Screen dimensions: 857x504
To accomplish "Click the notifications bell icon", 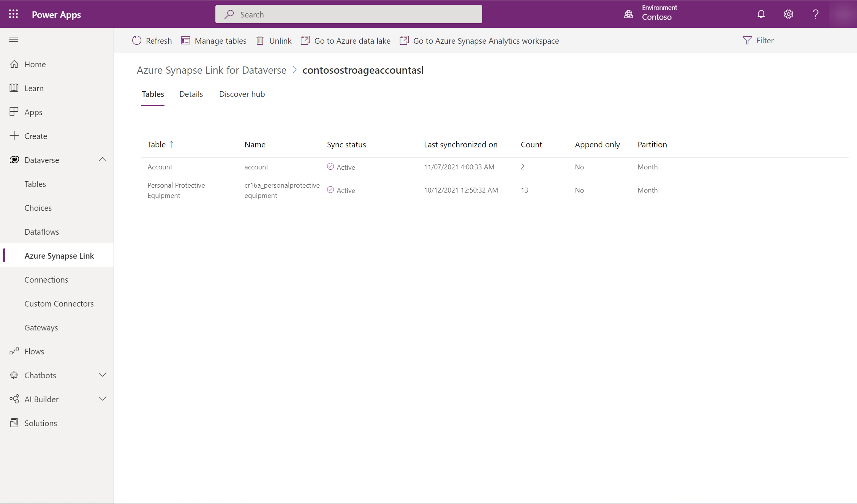I will [762, 14].
